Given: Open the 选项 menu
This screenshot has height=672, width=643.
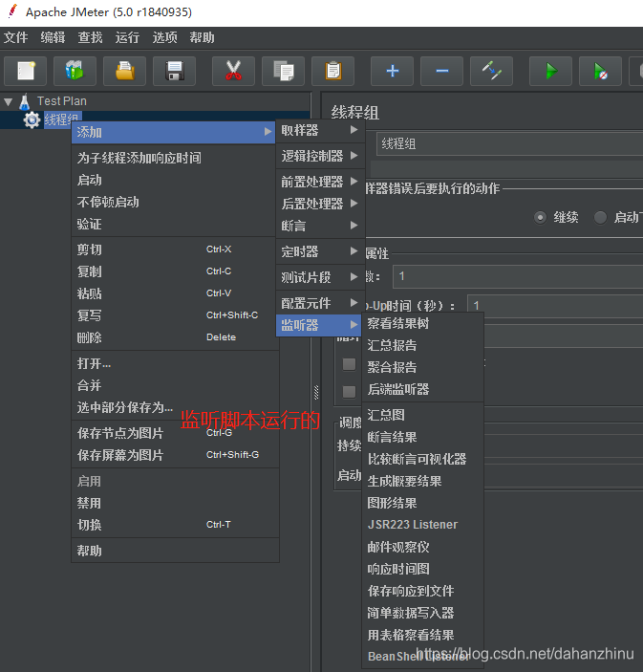Looking at the screenshot, I should point(164,37).
